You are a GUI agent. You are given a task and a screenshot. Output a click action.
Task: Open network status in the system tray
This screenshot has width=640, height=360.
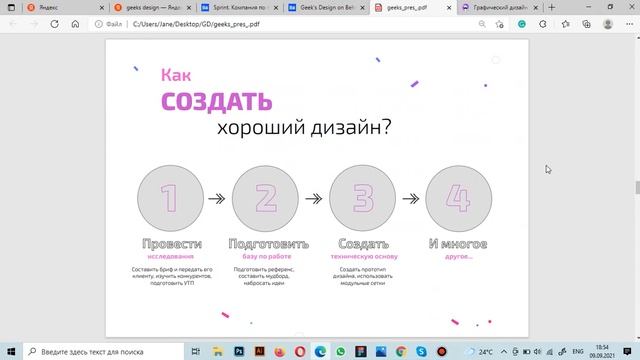[549, 351]
